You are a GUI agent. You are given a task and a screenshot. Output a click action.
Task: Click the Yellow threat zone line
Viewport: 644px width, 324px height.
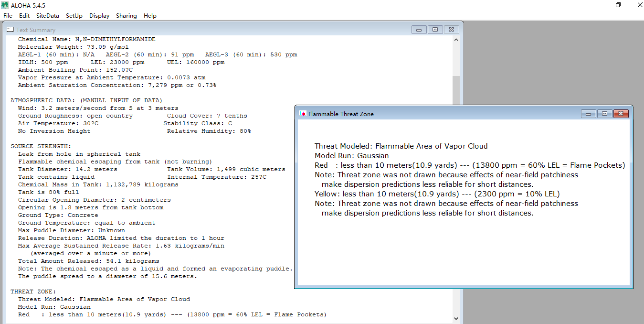pyautogui.click(x=437, y=194)
